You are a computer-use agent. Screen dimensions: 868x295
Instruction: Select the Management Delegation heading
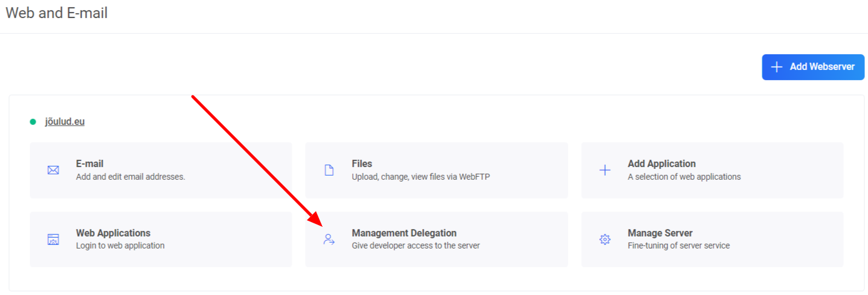(404, 233)
